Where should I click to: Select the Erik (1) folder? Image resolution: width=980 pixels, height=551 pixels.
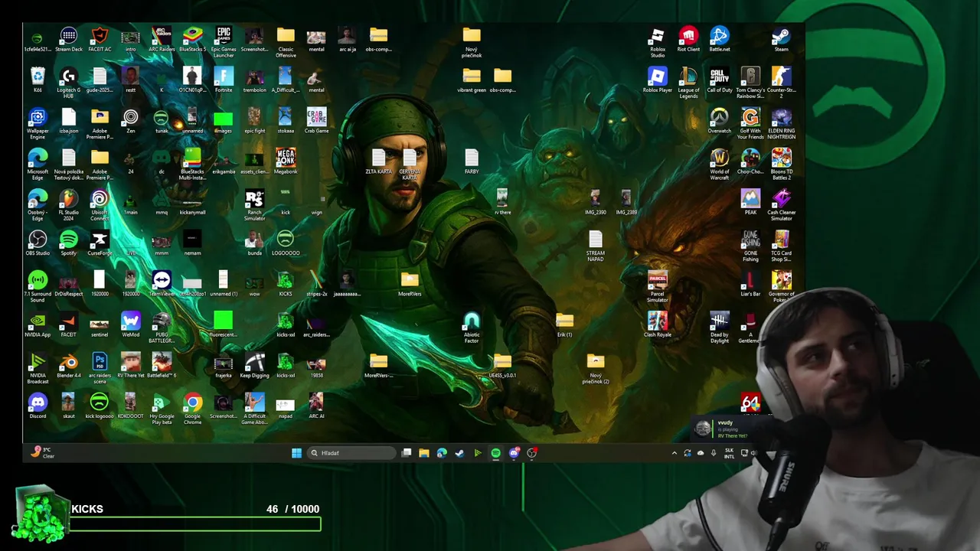[564, 325]
